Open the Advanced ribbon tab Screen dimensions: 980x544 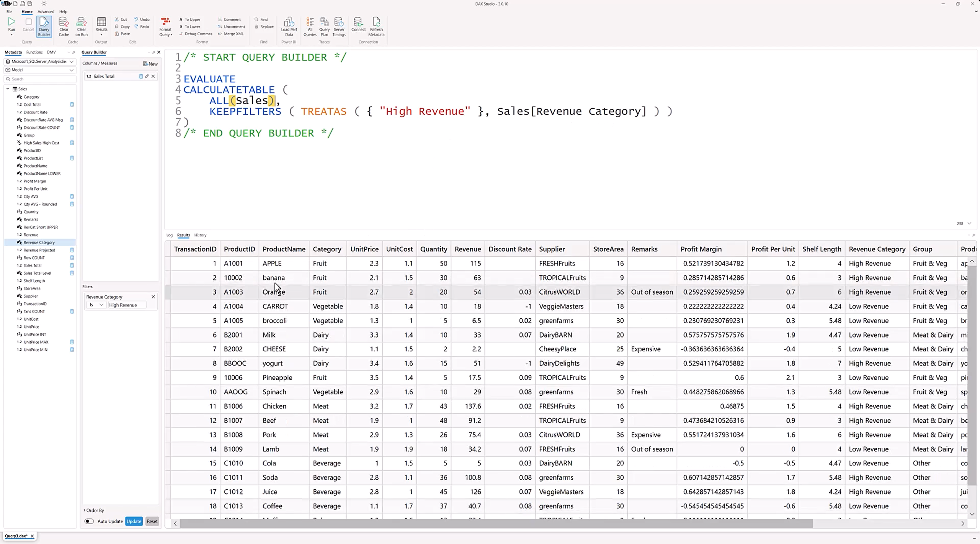pyautogui.click(x=46, y=11)
